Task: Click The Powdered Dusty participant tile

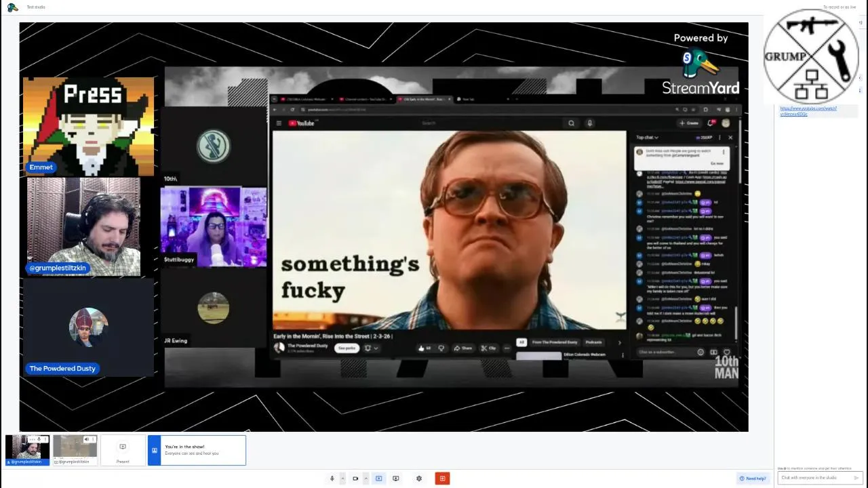Action: [x=88, y=327]
